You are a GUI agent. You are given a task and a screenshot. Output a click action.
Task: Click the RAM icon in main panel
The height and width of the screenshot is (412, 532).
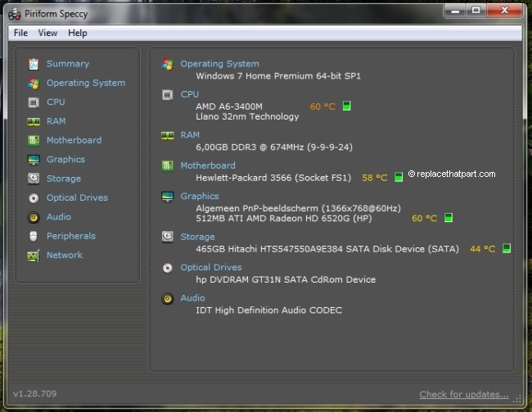pyautogui.click(x=167, y=135)
